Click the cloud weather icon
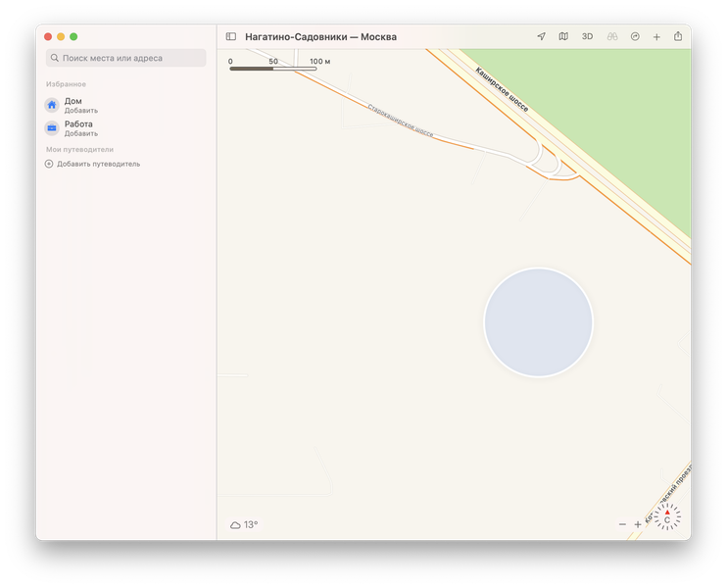Viewport: 727px width, 588px height. (x=235, y=525)
